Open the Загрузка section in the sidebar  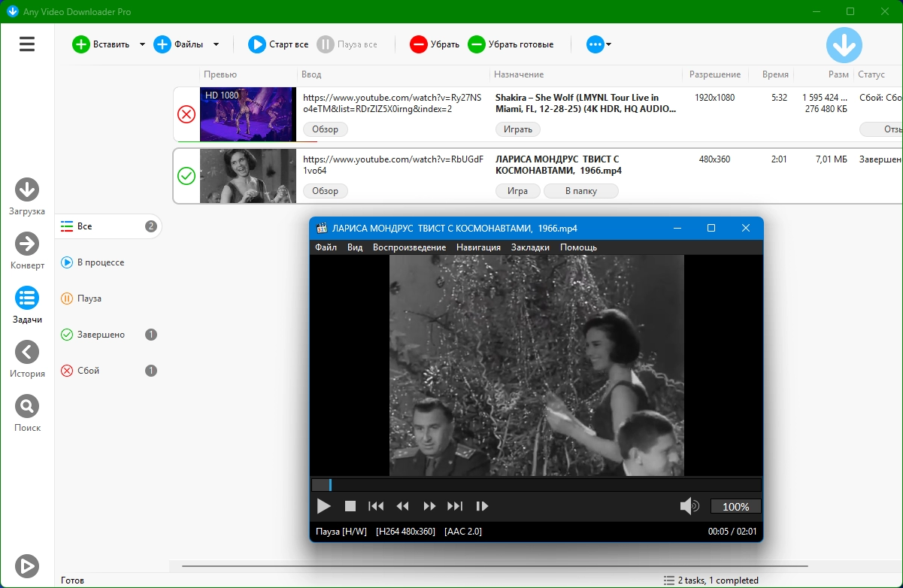tap(27, 197)
